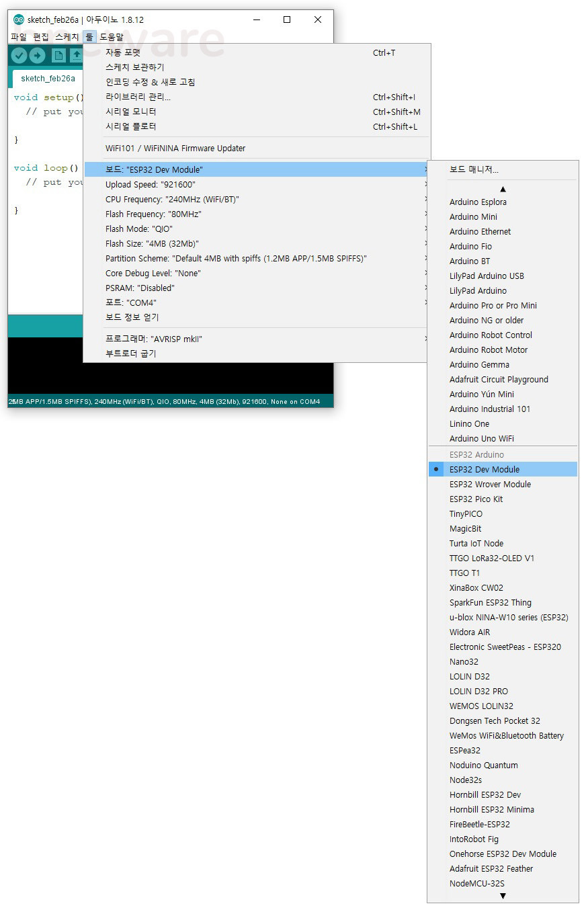Screen dimensions: 588x912
Task: Select ESP32 Pico Kit board
Action: [503, 499]
